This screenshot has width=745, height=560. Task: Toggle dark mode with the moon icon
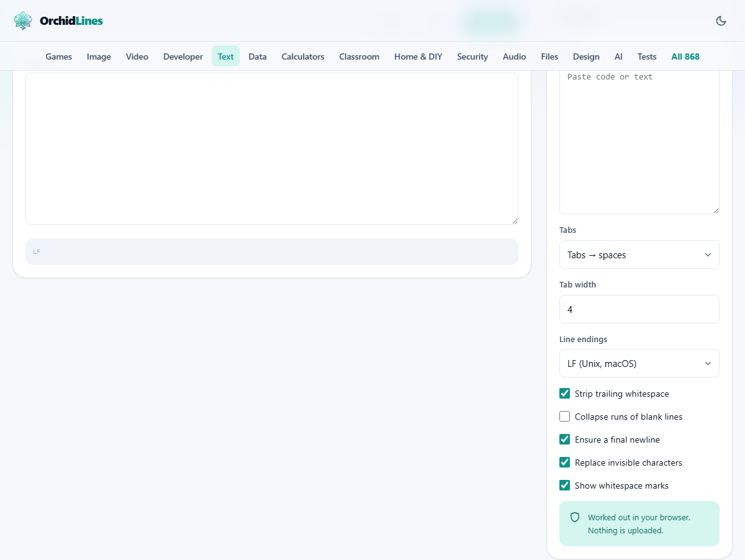point(721,20)
